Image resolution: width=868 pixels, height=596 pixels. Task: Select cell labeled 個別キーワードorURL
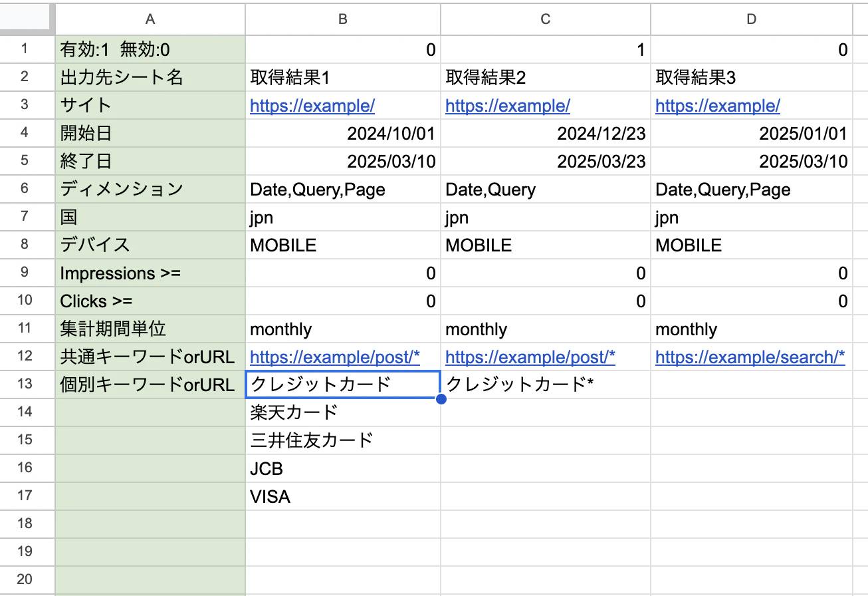pyautogui.click(x=150, y=384)
